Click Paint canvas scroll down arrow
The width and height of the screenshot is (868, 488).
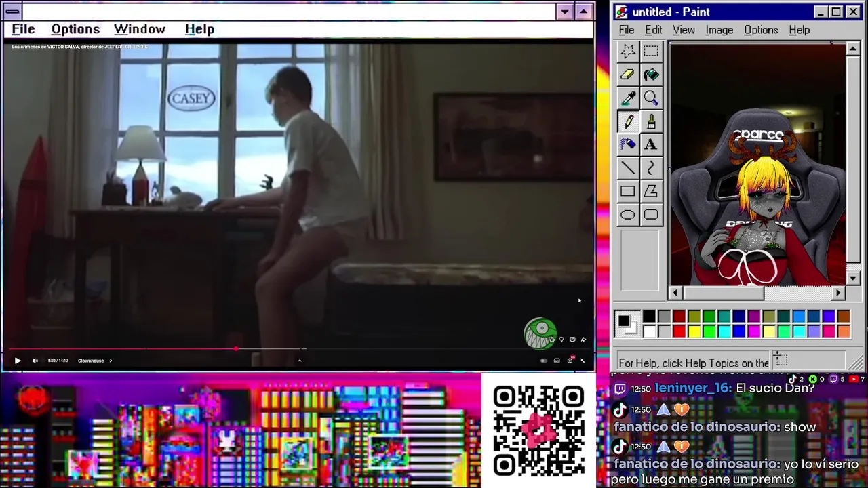(853, 278)
